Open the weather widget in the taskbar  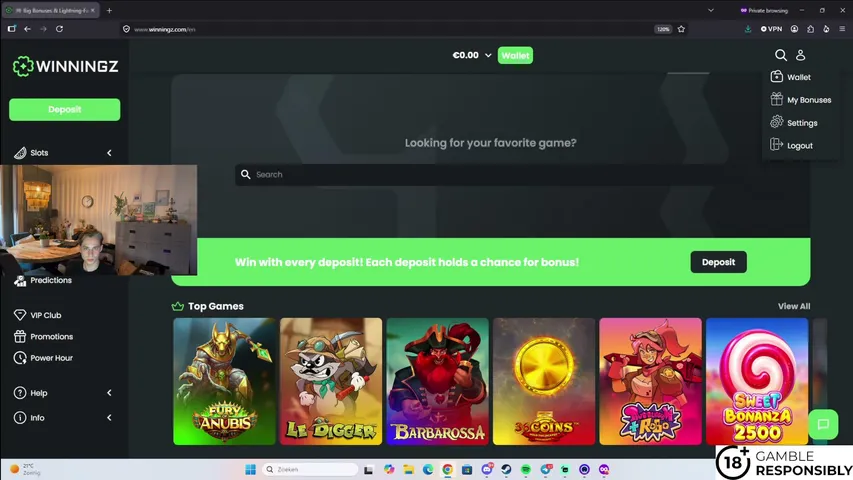25,469
